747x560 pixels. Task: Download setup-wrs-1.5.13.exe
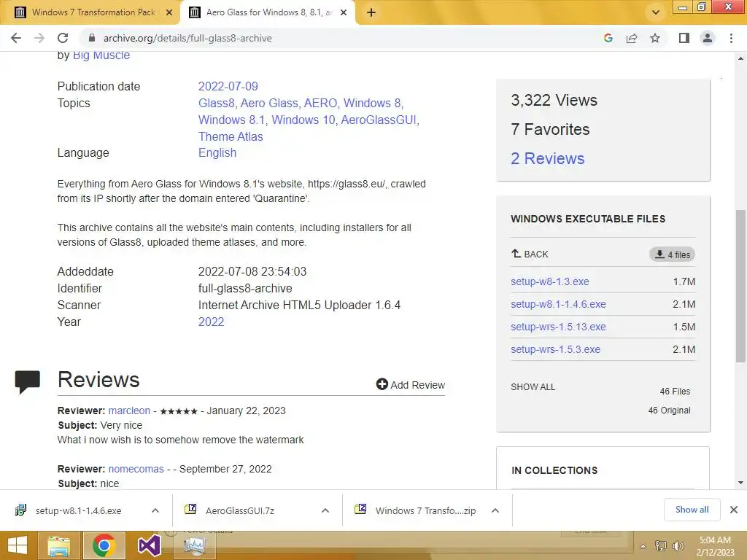pyautogui.click(x=558, y=327)
